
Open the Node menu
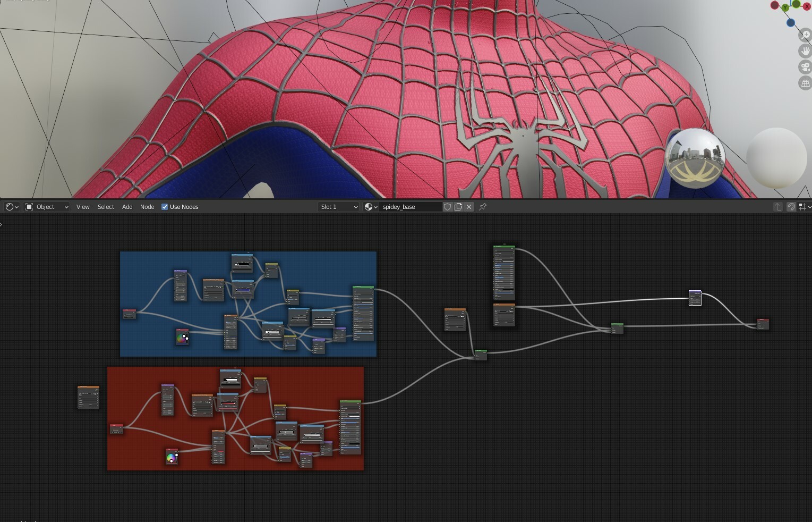point(147,207)
